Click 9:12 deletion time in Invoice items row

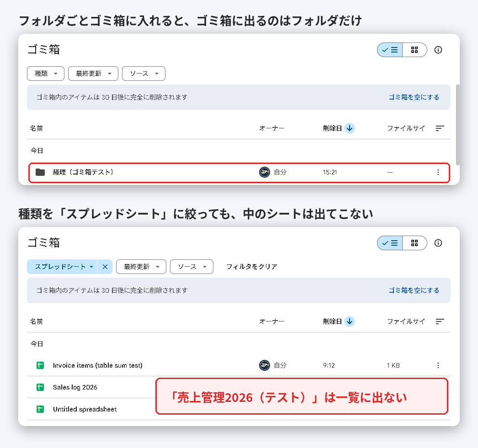coord(329,365)
